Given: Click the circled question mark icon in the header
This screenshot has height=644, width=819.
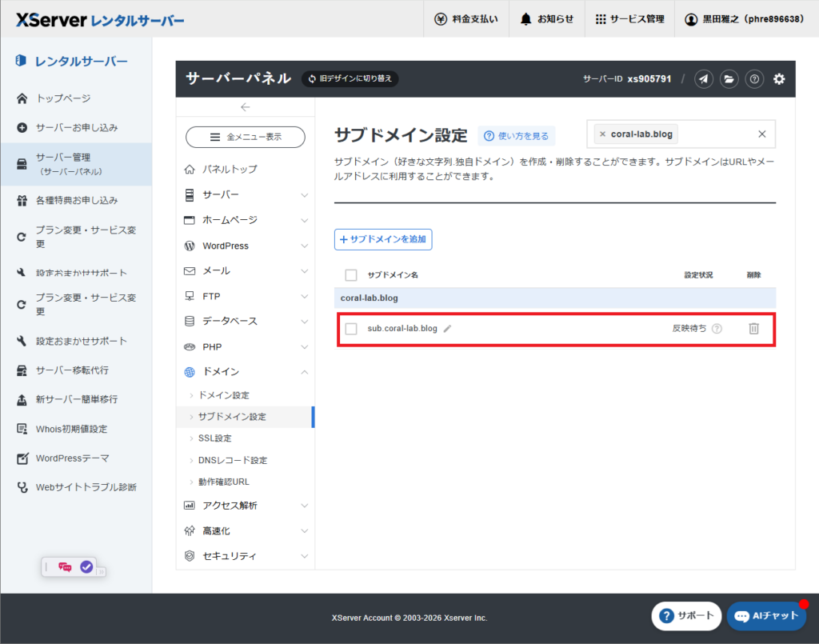Looking at the screenshot, I should (753, 79).
